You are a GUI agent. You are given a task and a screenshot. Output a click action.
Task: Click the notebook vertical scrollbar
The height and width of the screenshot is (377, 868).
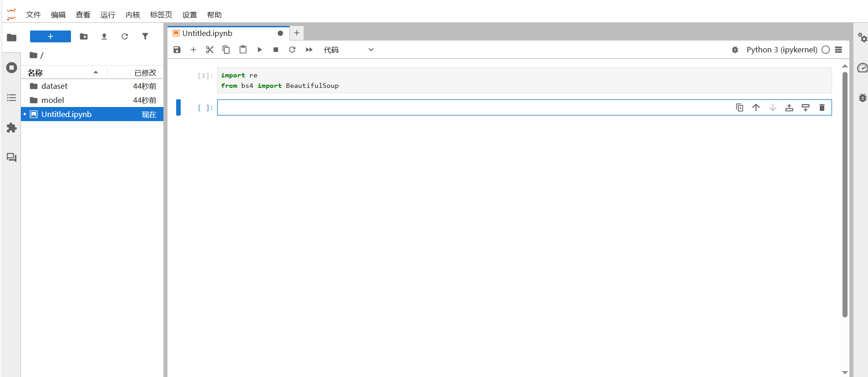click(845, 194)
